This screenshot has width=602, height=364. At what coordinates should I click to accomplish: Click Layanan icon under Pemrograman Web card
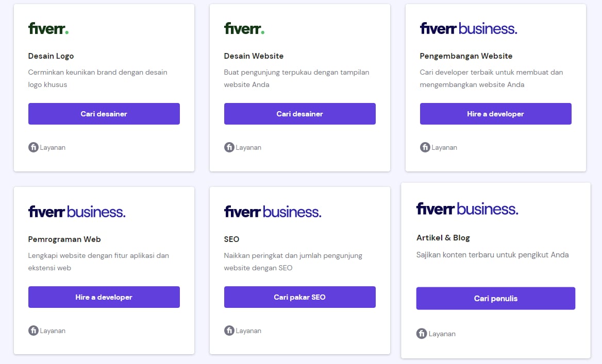[34, 331]
